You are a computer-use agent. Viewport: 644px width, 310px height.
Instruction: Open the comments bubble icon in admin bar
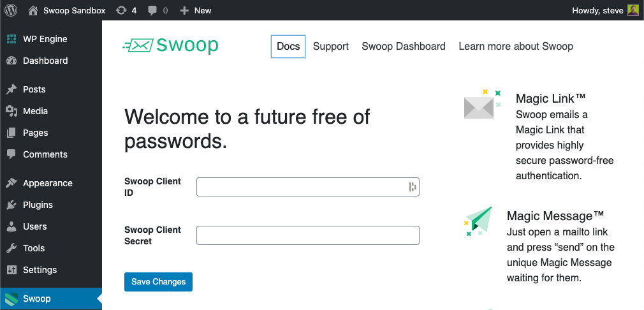coord(152,11)
